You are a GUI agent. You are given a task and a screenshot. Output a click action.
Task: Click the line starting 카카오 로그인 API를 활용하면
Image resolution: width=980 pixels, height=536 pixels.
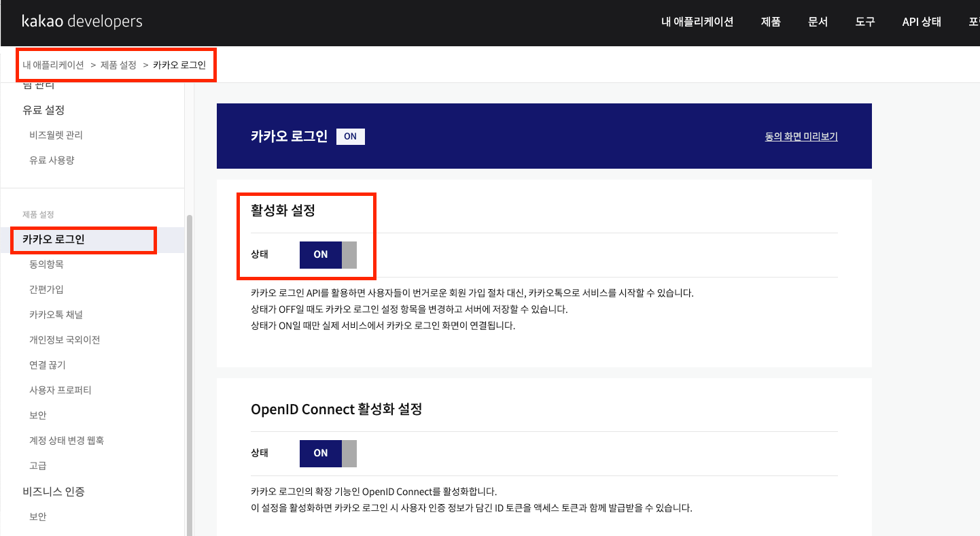[x=472, y=294]
